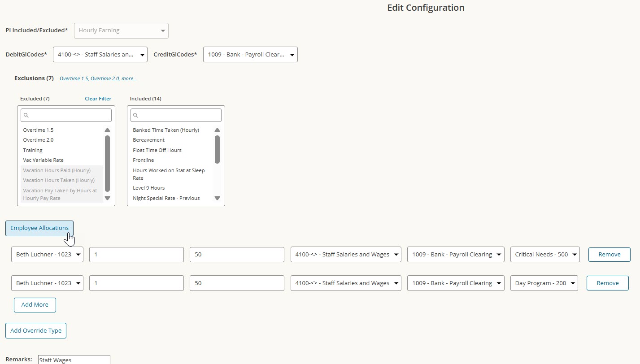Click the Clear Filter link
This screenshot has width=640, height=364.
pos(98,99)
